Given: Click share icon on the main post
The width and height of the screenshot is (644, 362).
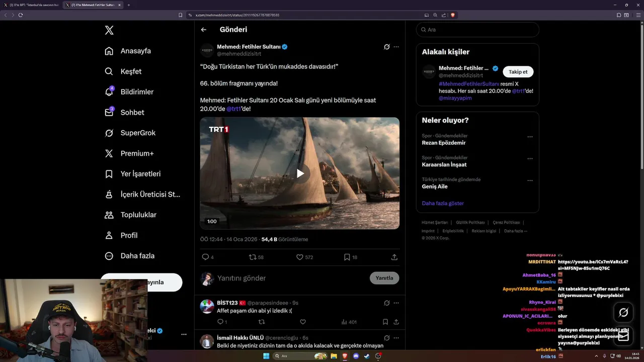Looking at the screenshot, I should [x=394, y=257].
